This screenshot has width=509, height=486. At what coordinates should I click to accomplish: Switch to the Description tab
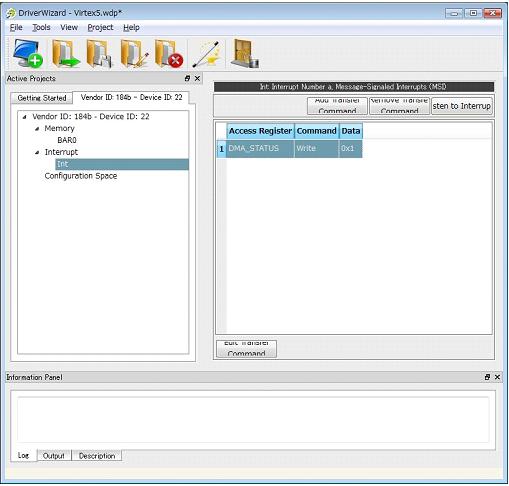click(x=97, y=456)
